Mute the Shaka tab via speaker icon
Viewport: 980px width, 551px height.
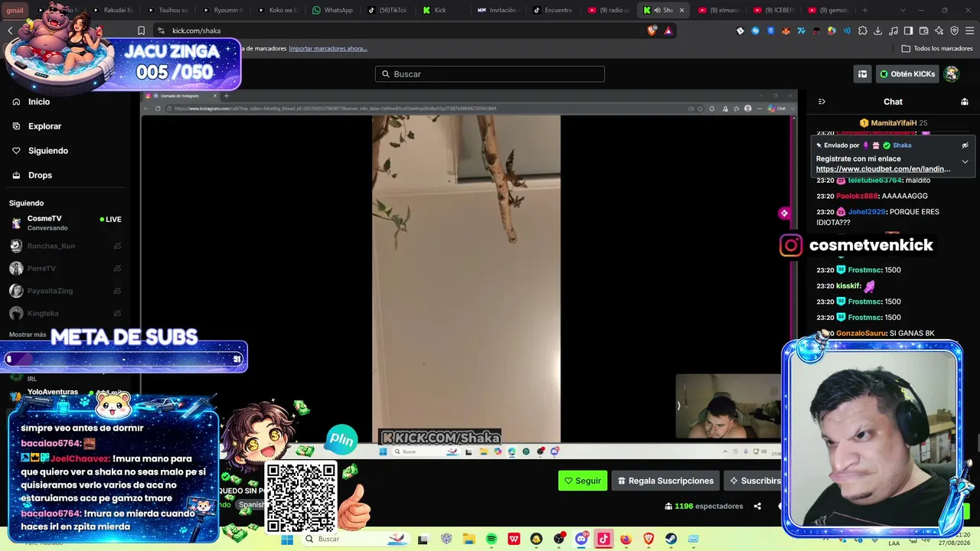[657, 10]
